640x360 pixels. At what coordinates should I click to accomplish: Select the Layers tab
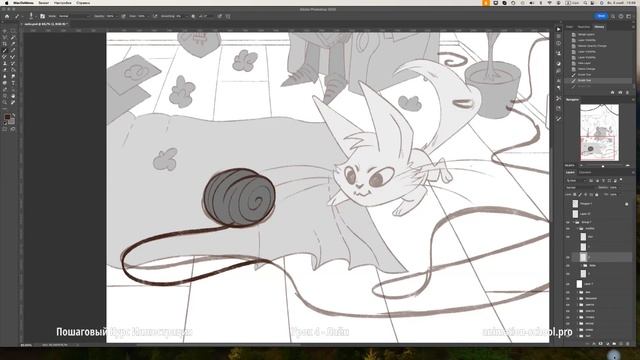point(570,172)
